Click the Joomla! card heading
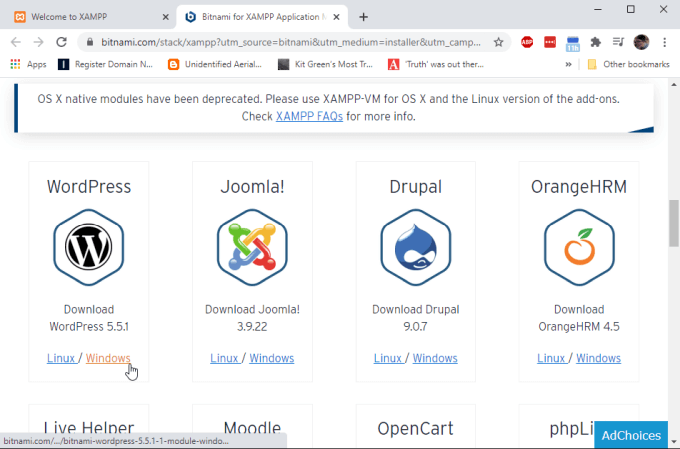 (x=252, y=187)
